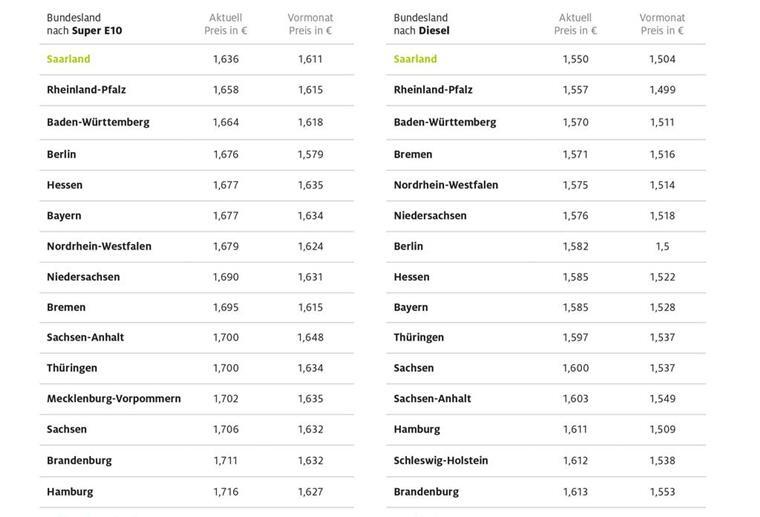The width and height of the screenshot is (760, 517).
Task: Click Hessen's Vormonat E10 price 1,635
Action: click(310, 185)
